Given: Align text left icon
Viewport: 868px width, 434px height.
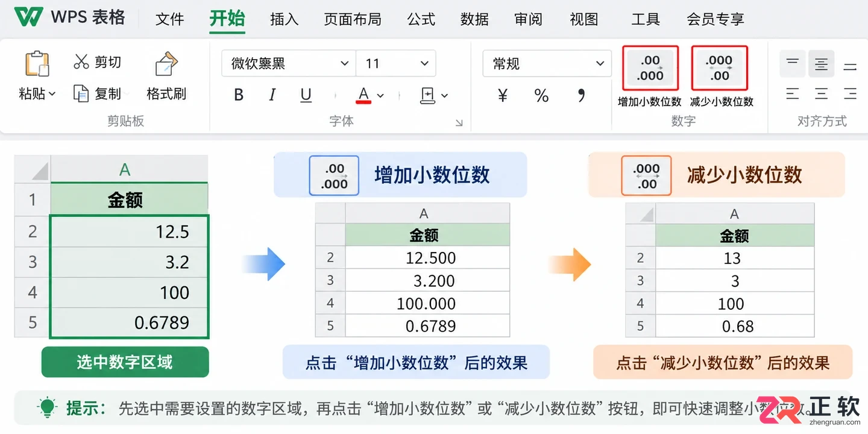Looking at the screenshot, I should click(x=793, y=93).
